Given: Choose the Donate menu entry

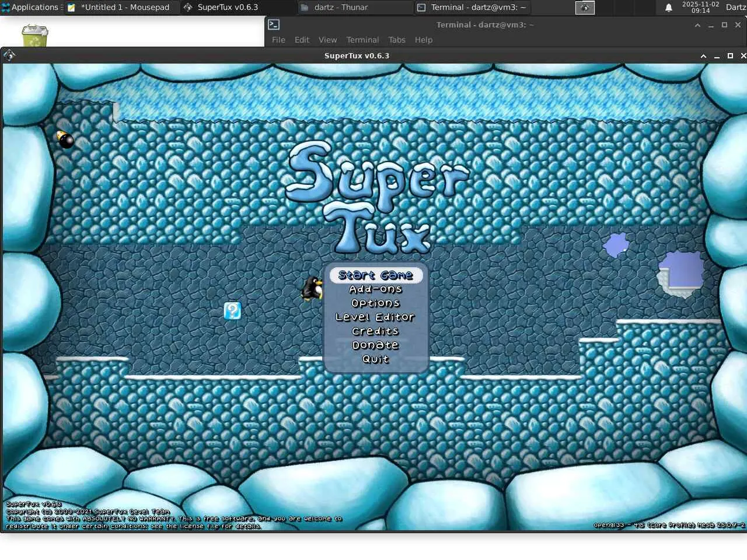Looking at the screenshot, I should pos(375,345).
